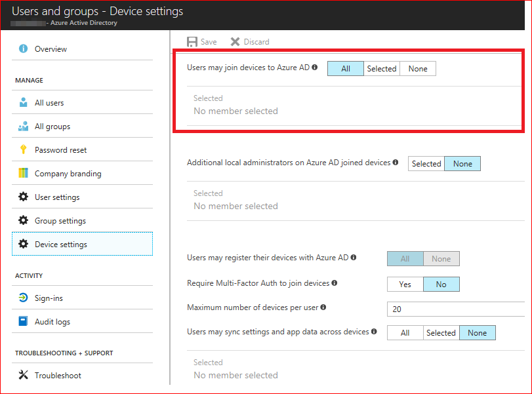
Task: Click the All groups icon
Action: pos(24,127)
